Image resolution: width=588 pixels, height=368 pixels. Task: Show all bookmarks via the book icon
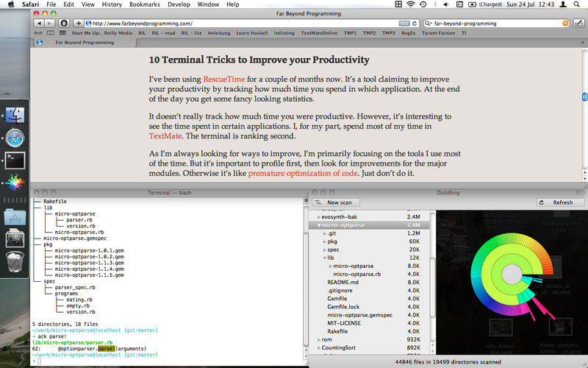coord(50,33)
